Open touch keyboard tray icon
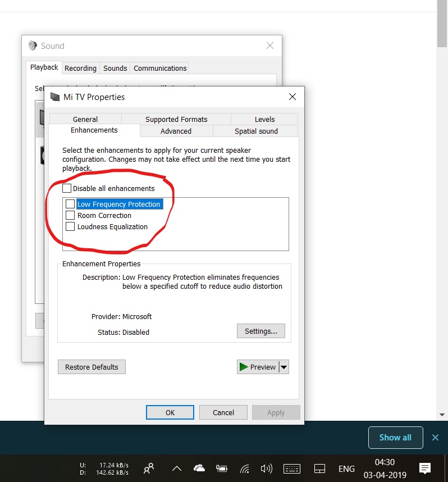 coord(291,469)
